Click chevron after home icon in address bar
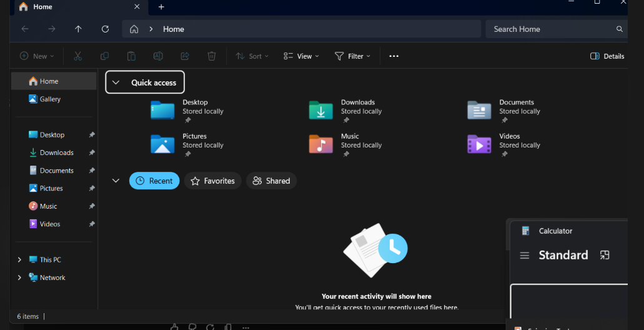This screenshot has height=330, width=644. [151, 29]
